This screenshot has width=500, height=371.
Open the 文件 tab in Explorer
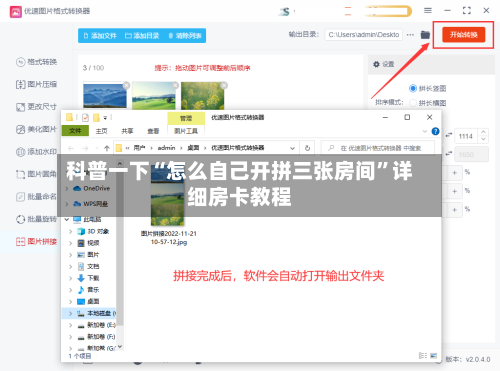[x=75, y=131]
